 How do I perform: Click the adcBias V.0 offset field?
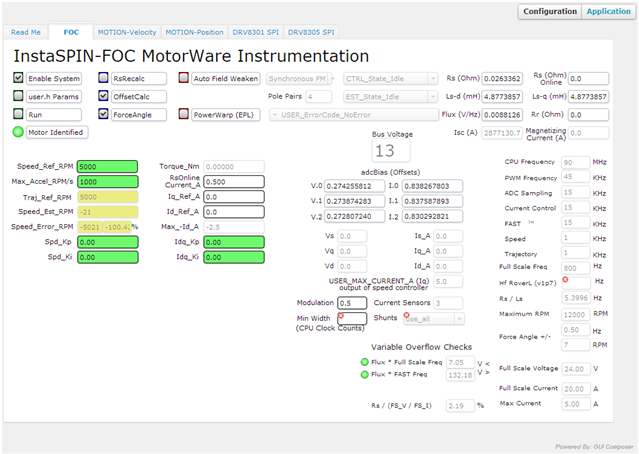(x=355, y=186)
